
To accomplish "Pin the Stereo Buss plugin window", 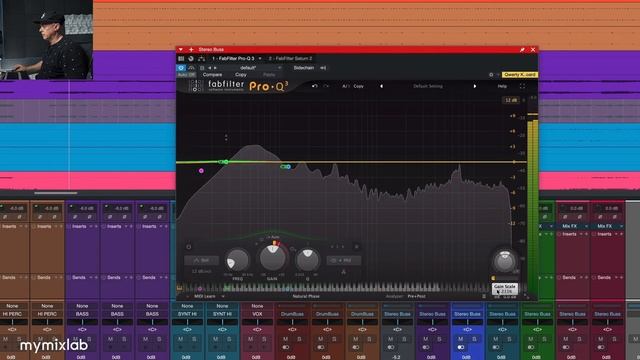I will pos(522,49).
